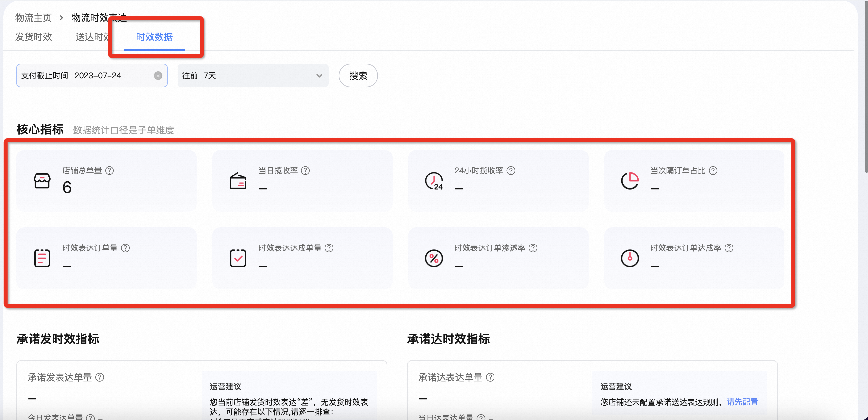
Task: Click the 当次隔订单占比 pie chart icon
Action: (630, 181)
